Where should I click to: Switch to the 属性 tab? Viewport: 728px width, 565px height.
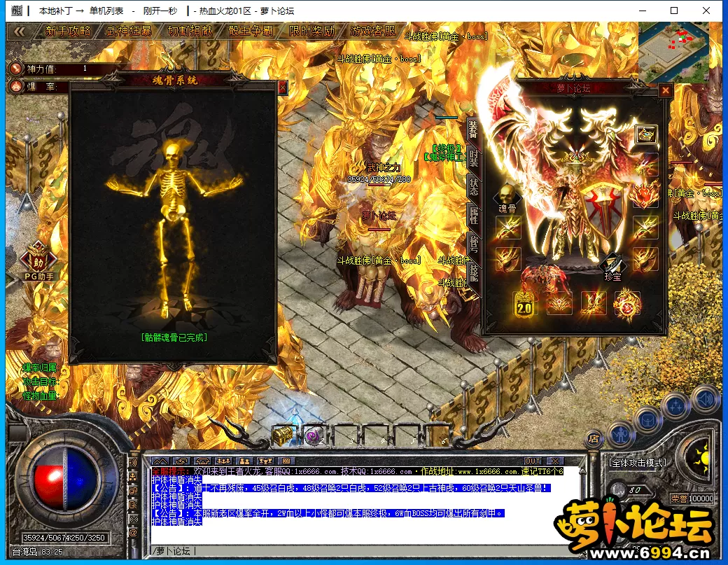pyautogui.click(x=474, y=216)
